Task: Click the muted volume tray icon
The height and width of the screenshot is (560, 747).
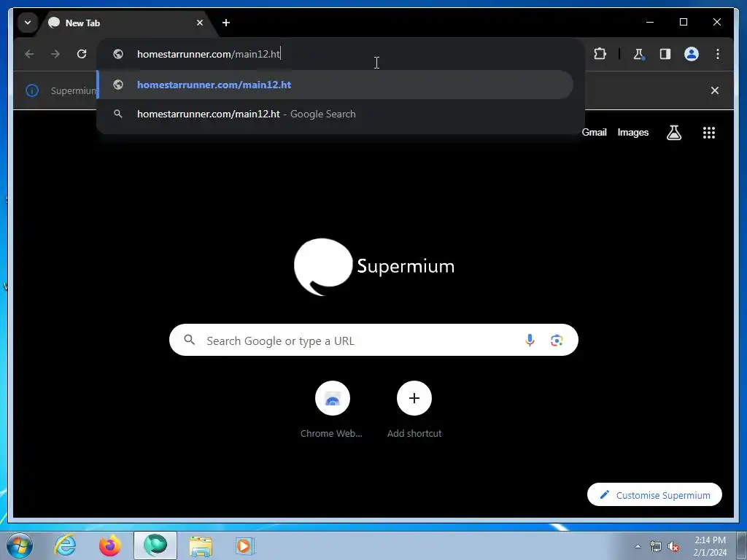Action: (x=673, y=546)
